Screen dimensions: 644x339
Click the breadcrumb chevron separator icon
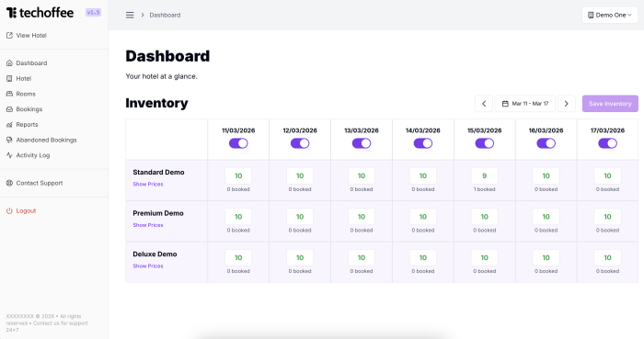coord(143,16)
